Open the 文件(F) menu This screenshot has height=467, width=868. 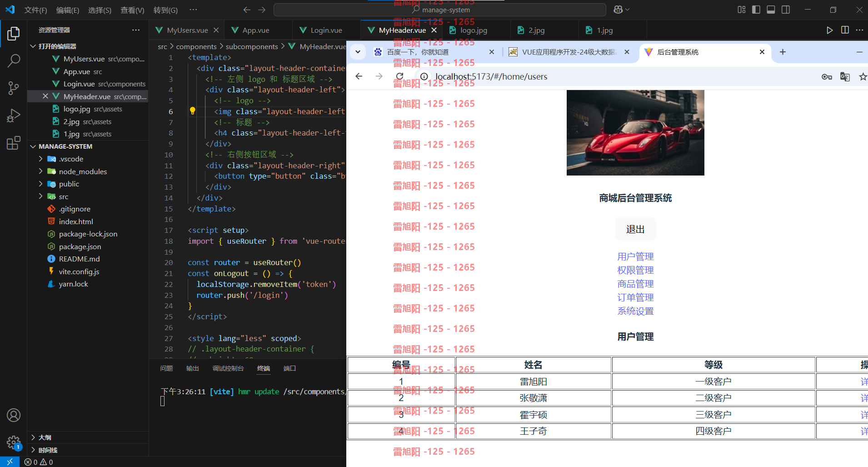coord(35,10)
